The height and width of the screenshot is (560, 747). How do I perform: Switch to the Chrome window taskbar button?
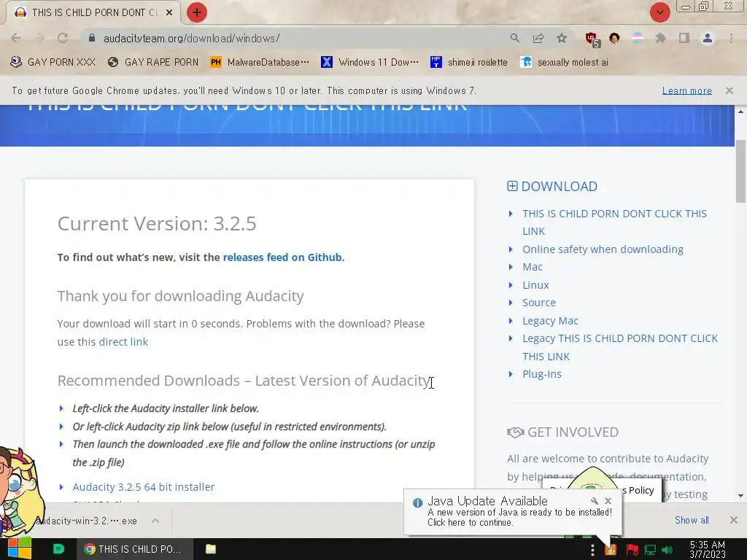[x=135, y=549]
